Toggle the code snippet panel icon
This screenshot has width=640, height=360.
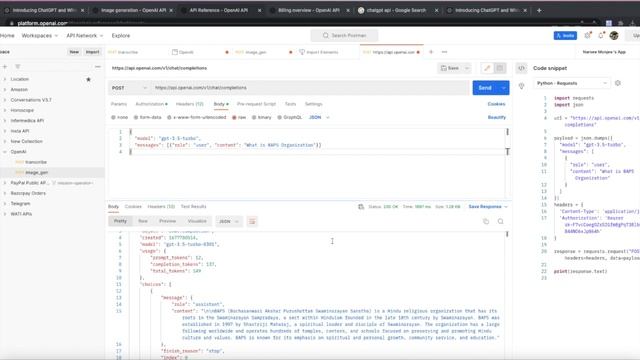point(521,68)
